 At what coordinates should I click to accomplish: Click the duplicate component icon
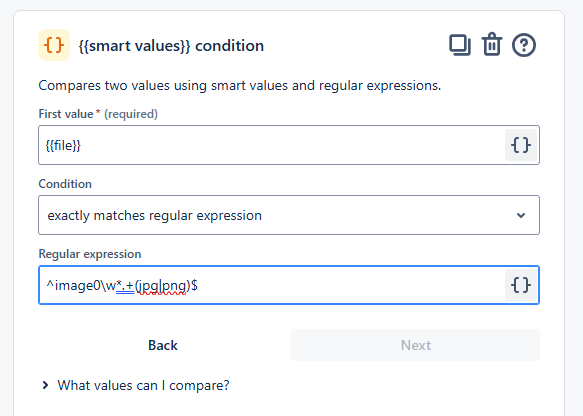point(460,45)
